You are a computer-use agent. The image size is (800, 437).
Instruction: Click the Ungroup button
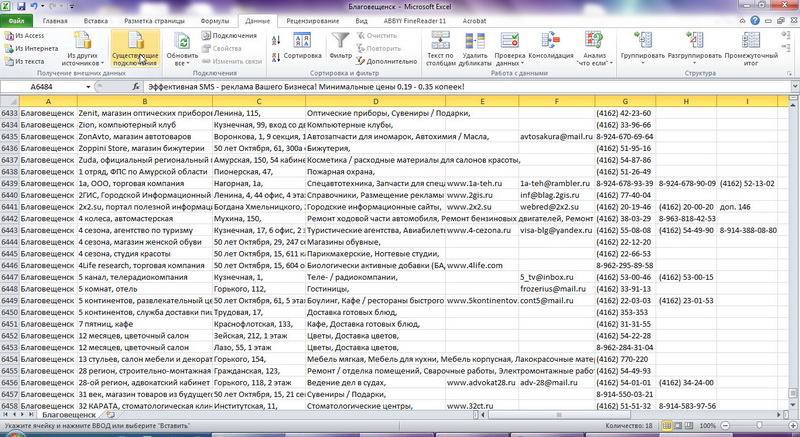tap(694, 47)
